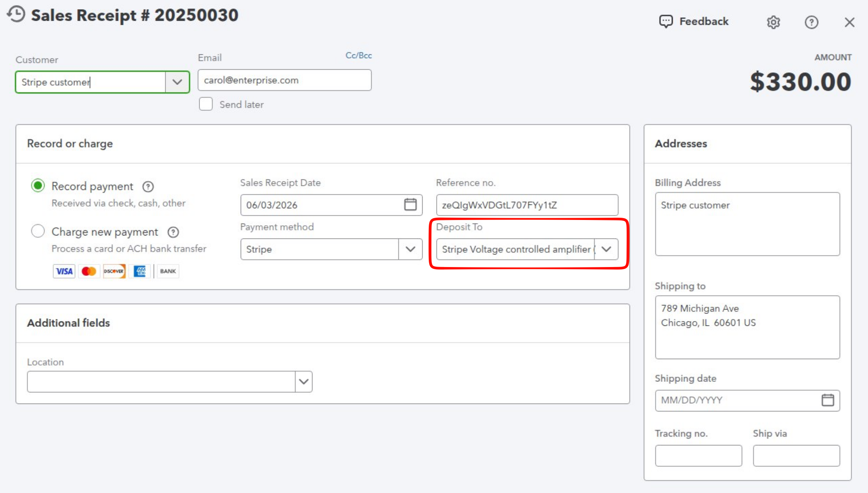Image resolution: width=868 pixels, height=493 pixels.
Task: Click the American Express logo
Action: [x=140, y=271]
